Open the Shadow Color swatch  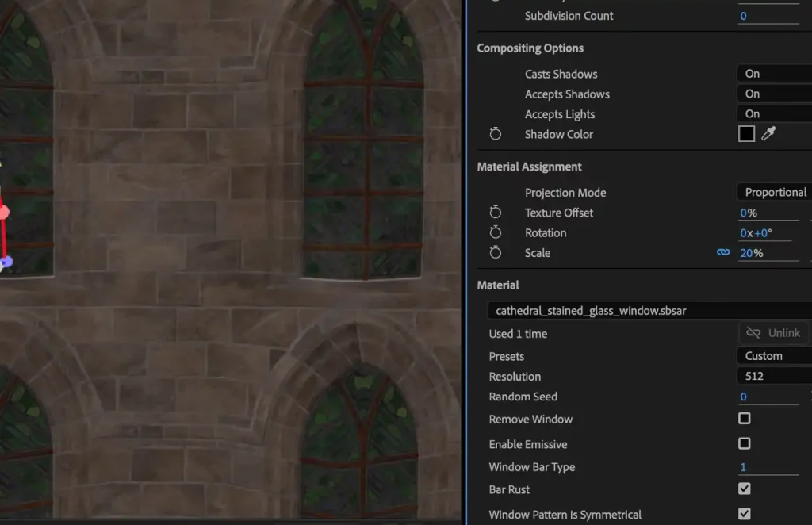pyautogui.click(x=746, y=134)
